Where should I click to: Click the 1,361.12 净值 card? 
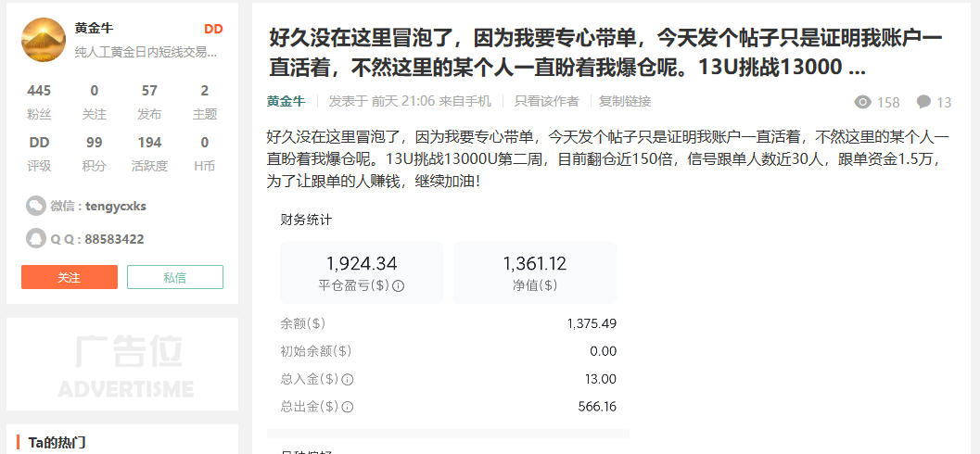click(x=535, y=271)
